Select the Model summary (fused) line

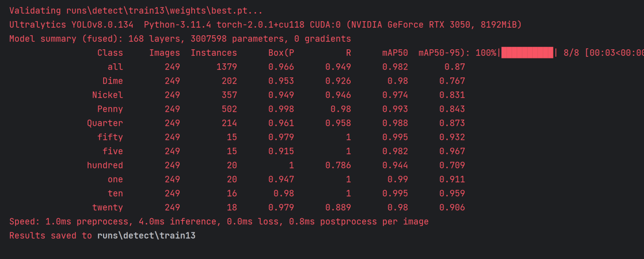[180, 39]
